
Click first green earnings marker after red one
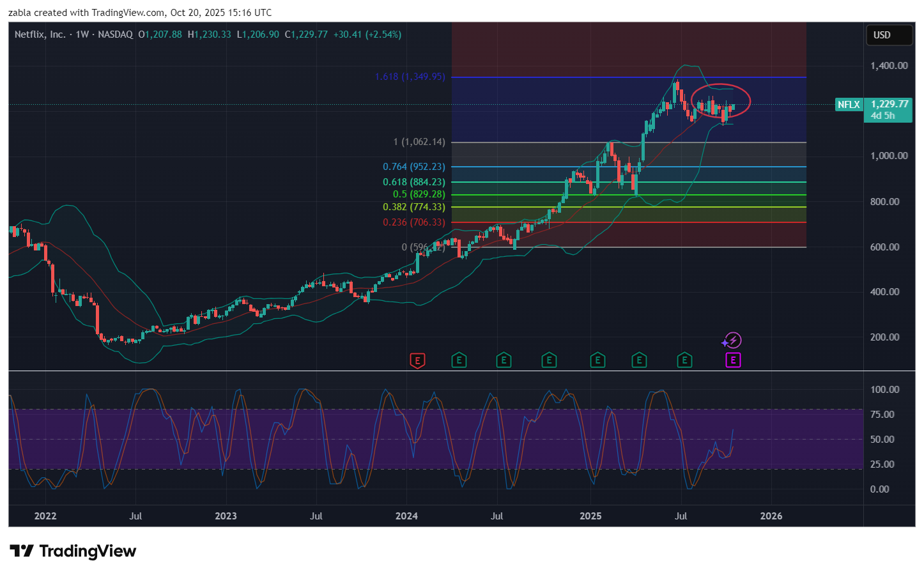pos(459,360)
